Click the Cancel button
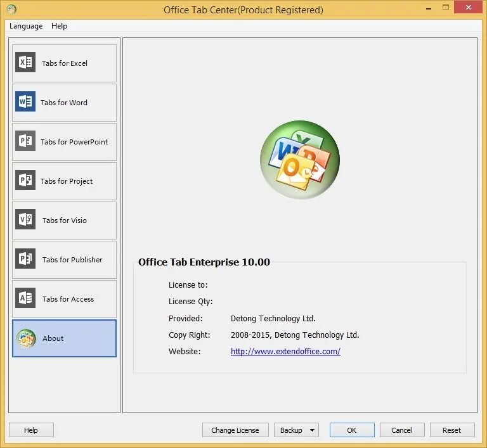The image size is (487, 448). point(402,430)
